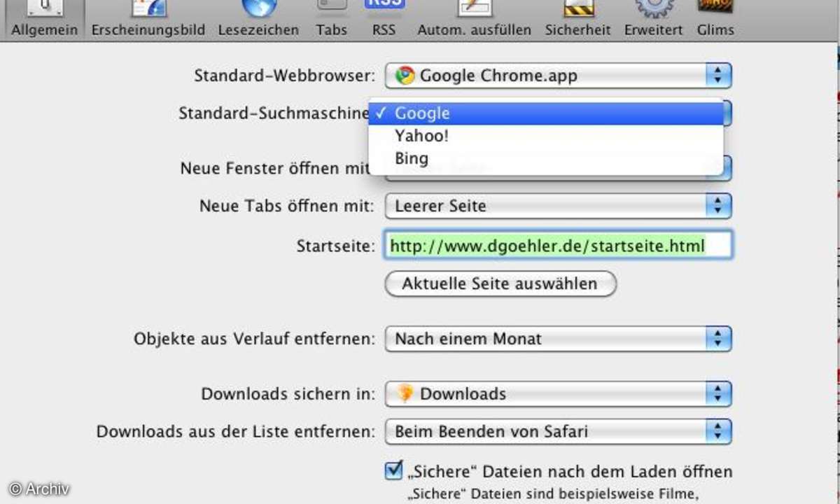The height and width of the screenshot is (504, 840).
Task: Click Aktuelle Seite auswählen button
Action: point(500,283)
